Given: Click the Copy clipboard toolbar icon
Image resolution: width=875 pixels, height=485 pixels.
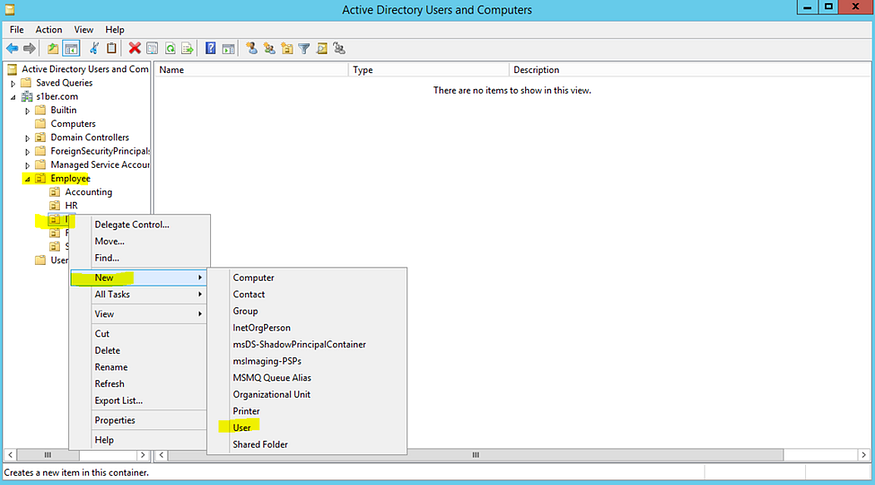Looking at the screenshot, I should point(112,49).
